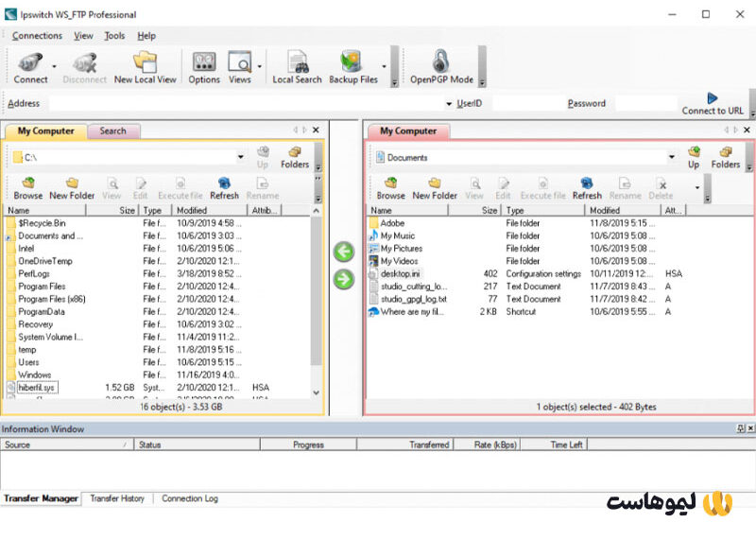Image resolution: width=756 pixels, height=540 pixels.
Task: Open the Connections menu
Action: tap(37, 36)
